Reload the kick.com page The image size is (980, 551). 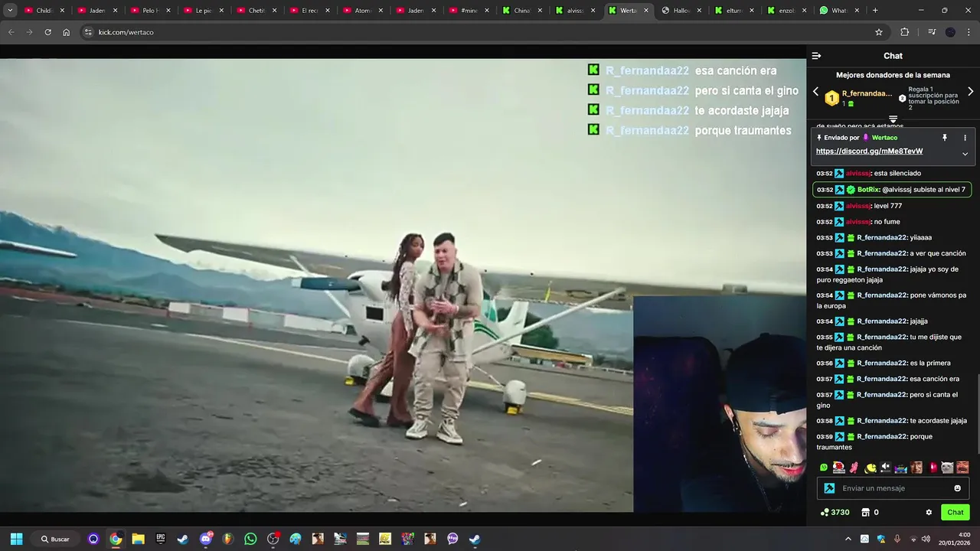[47, 32]
